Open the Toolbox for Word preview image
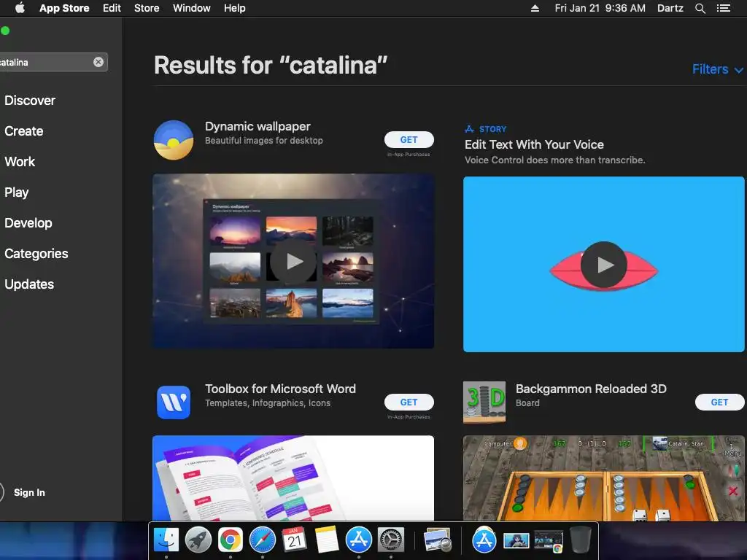The height and width of the screenshot is (560, 747). coord(293,478)
